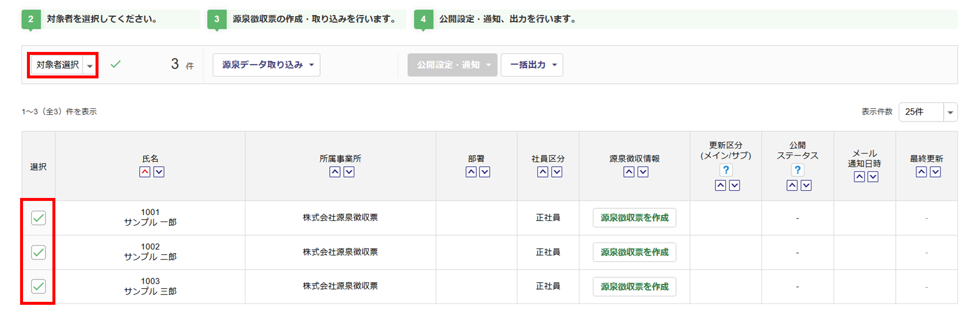Open 一括出力 dropdown menu
This screenshot has height=319, width=980.
click(x=532, y=65)
